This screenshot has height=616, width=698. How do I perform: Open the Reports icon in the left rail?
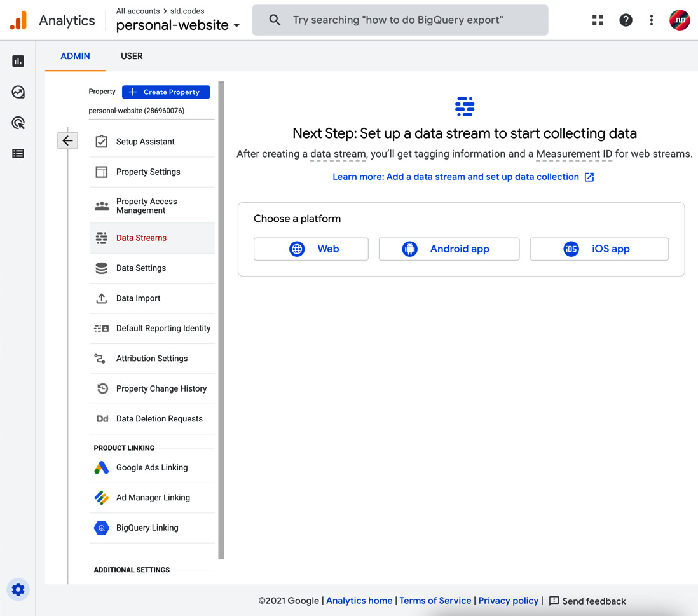click(18, 61)
